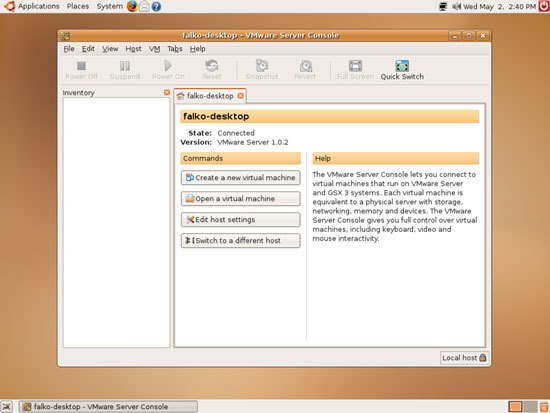550x413 pixels.
Task: Open the Edit menu
Action: (88, 49)
